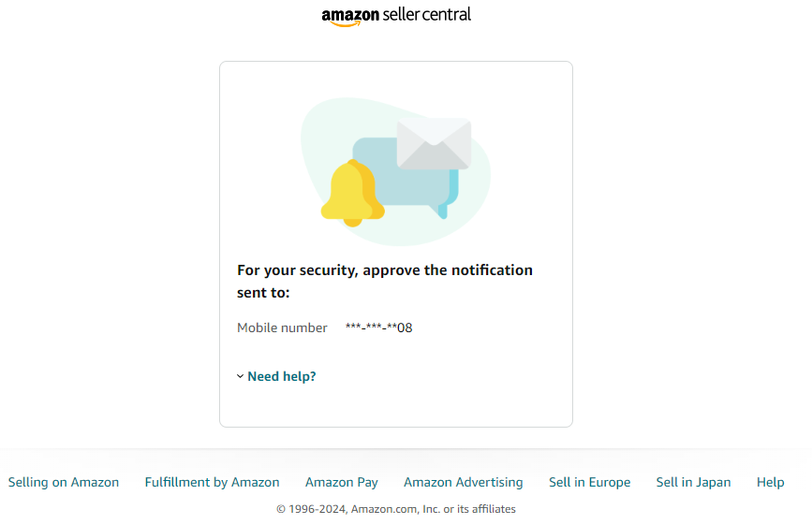812x524 pixels.
Task: Select Sell in Japan link
Action: tap(693, 482)
